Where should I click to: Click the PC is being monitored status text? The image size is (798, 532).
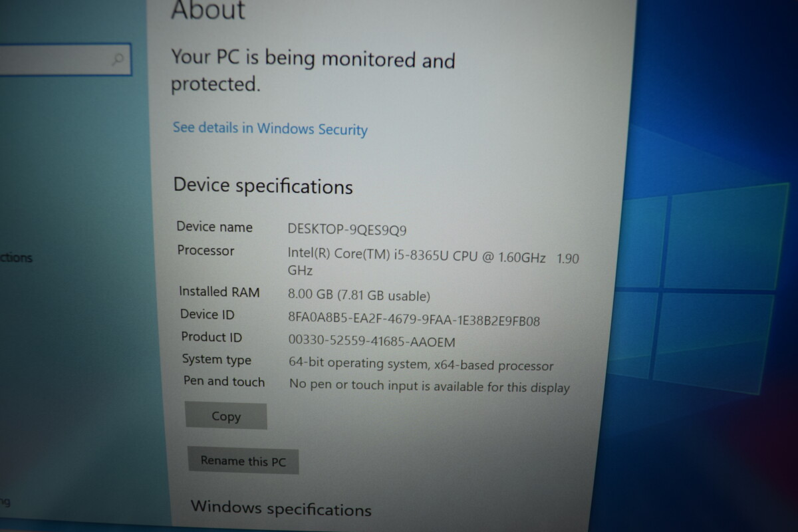click(x=313, y=70)
